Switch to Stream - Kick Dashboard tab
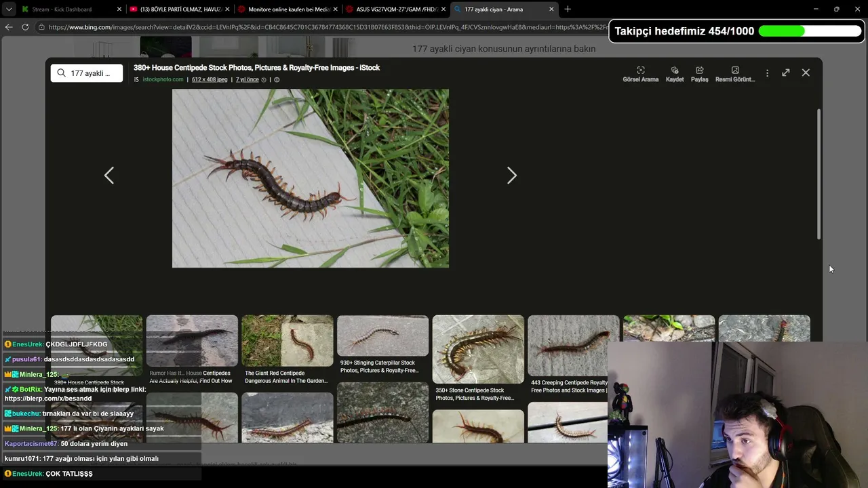This screenshot has width=868, height=488. [x=71, y=9]
